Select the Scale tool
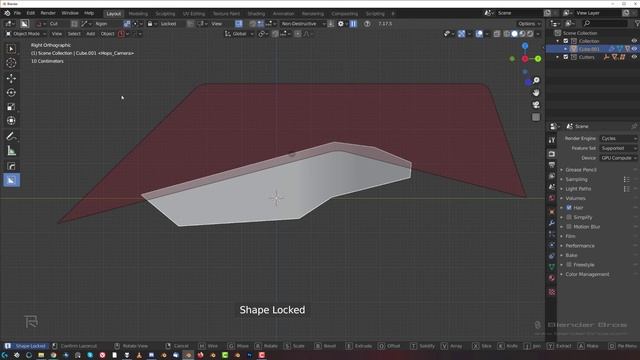Image resolution: width=640 pixels, height=360 pixels. (x=11, y=107)
